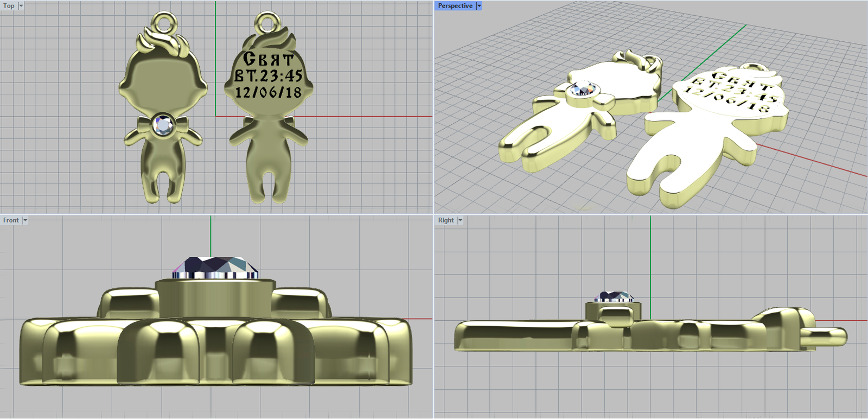Click the engraved "BT.23:45" text in Top view
Viewport: 868px width, 419px height.
[x=269, y=75]
